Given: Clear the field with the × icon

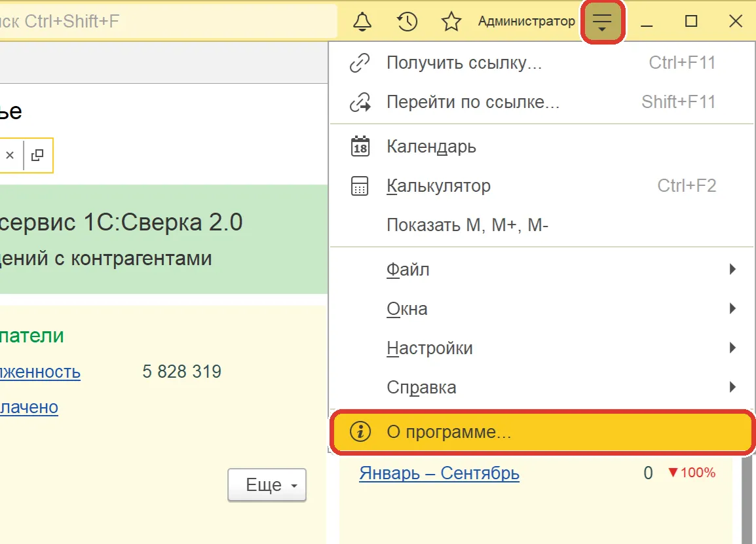Looking at the screenshot, I should tap(10, 155).
